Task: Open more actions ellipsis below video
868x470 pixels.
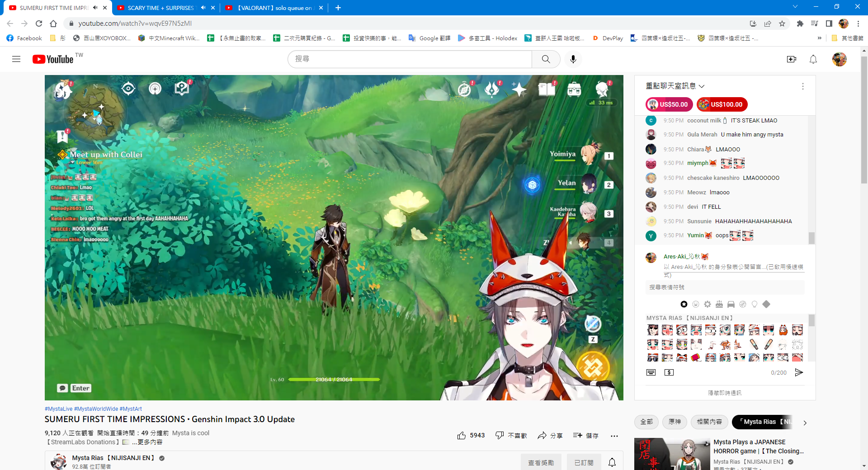Action: (x=614, y=436)
